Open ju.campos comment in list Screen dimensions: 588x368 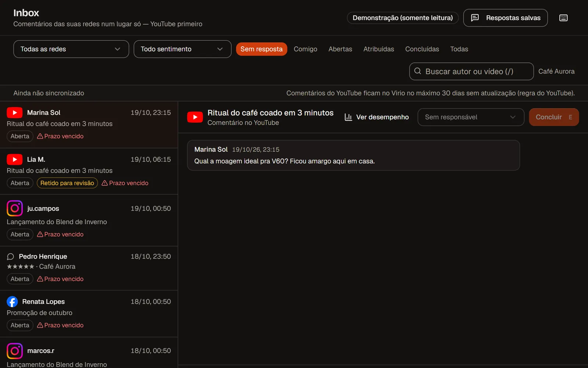89,220
